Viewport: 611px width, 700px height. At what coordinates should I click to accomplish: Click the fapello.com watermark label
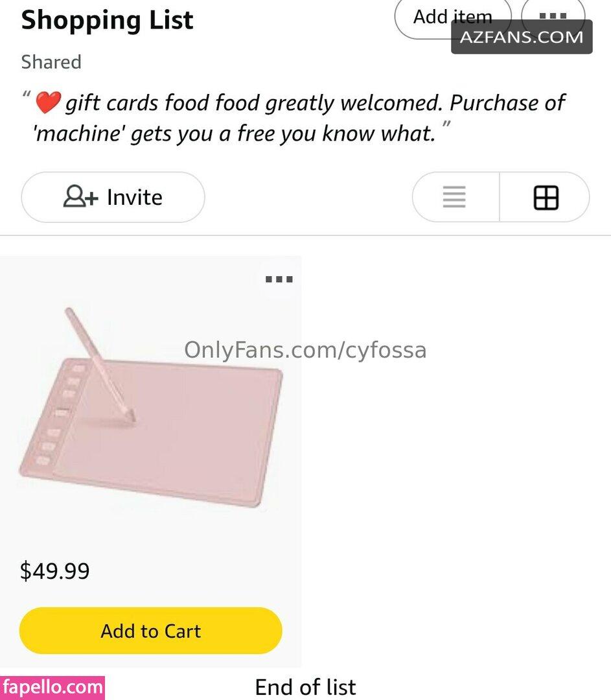(x=52, y=688)
